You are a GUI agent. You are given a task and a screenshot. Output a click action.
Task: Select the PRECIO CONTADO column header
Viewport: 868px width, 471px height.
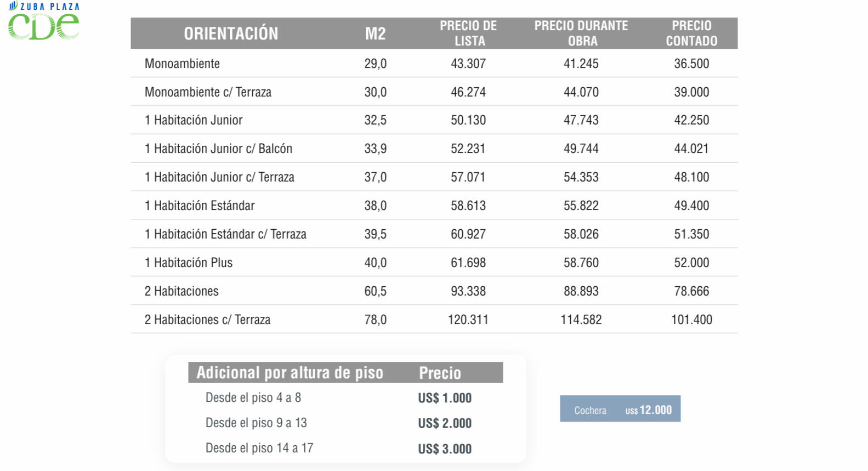point(691,33)
